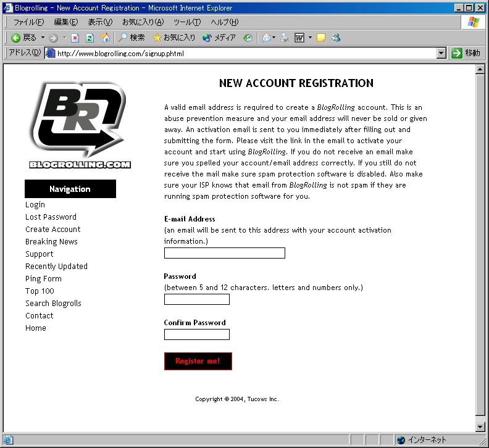Click the Stop loading icon
Viewport: 489px width, 448px height.
[75, 38]
